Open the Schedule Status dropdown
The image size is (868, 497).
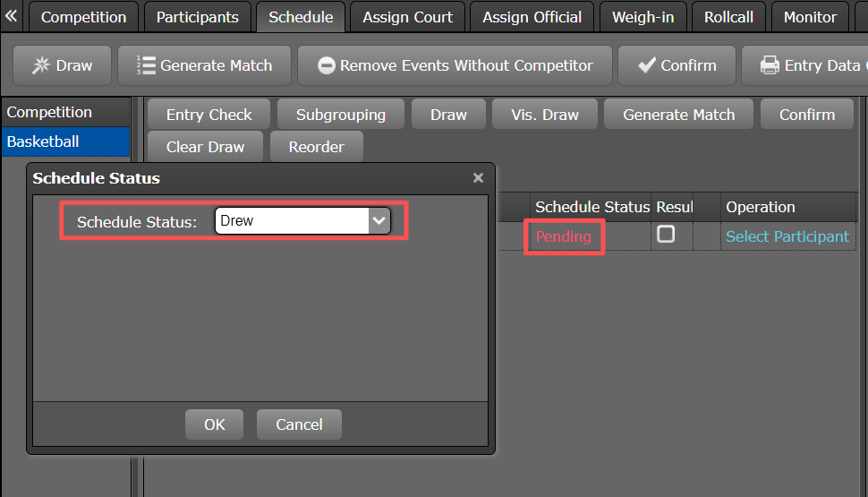click(379, 220)
